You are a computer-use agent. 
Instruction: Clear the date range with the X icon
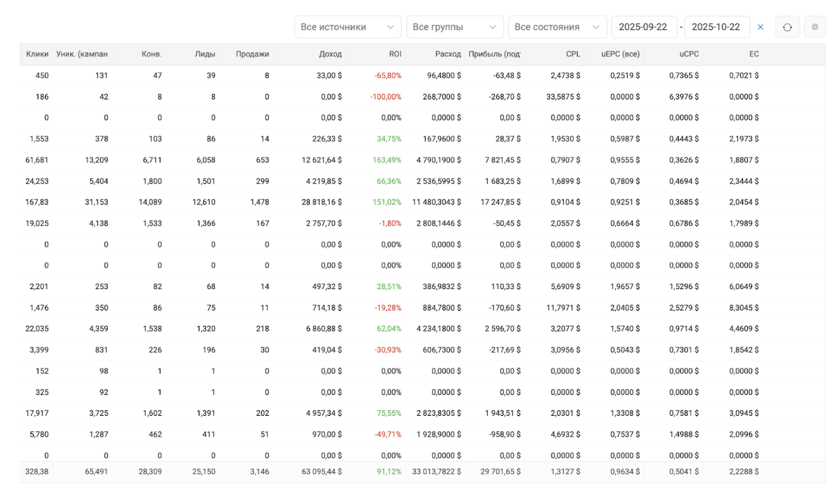pyautogui.click(x=761, y=27)
